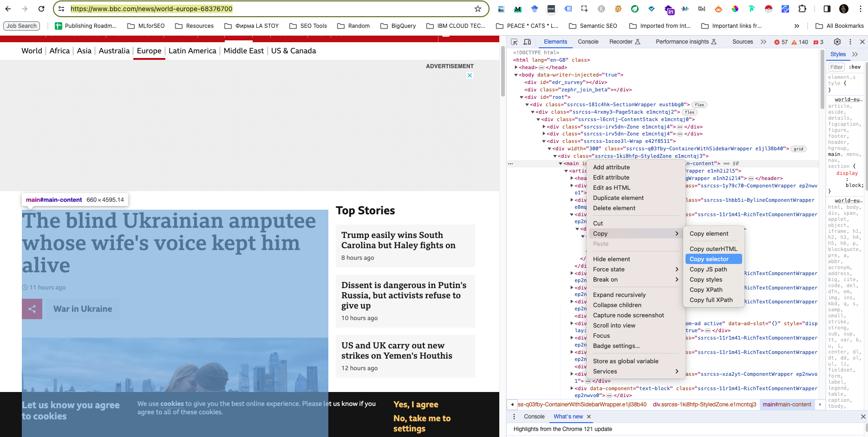
Task: Select Hide element in context menu
Action: pos(636,259)
